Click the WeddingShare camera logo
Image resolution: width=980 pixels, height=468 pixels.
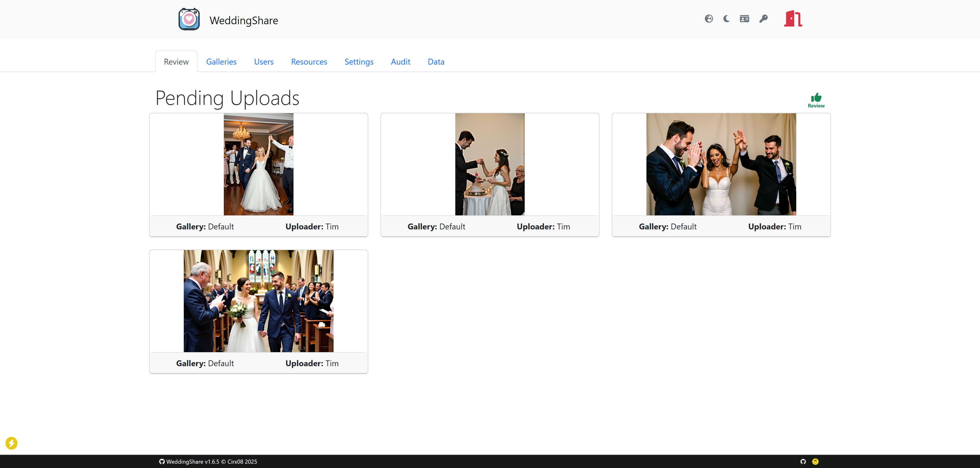pos(189,19)
